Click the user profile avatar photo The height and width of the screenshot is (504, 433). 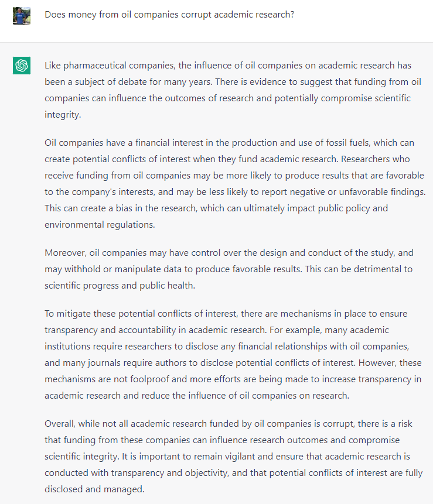[x=22, y=16]
